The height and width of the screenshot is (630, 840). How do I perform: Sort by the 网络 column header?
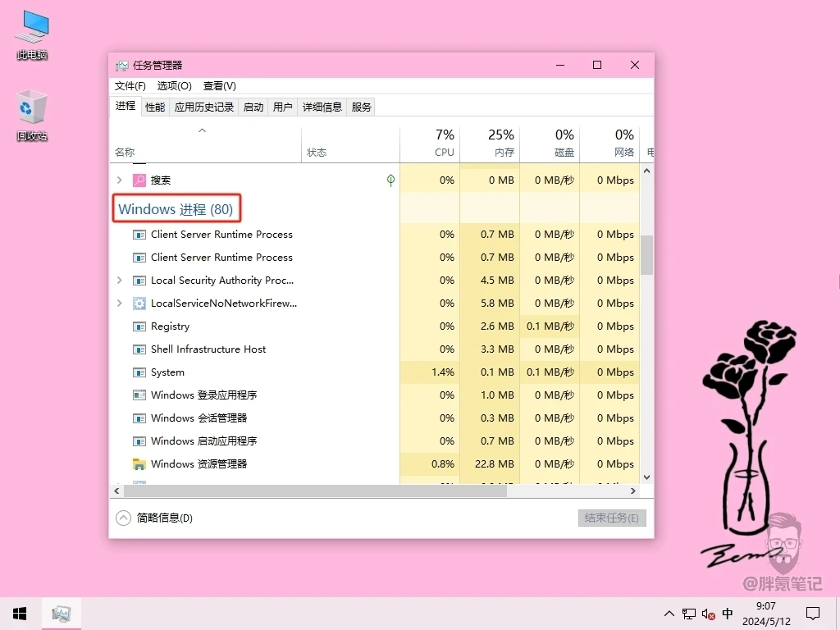(609, 144)
